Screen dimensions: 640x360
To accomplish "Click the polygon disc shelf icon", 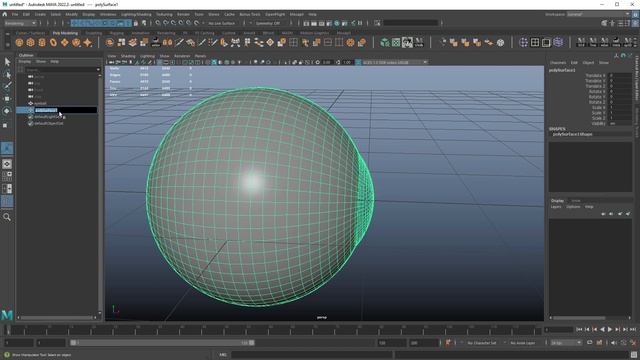I will click(76, 42).
